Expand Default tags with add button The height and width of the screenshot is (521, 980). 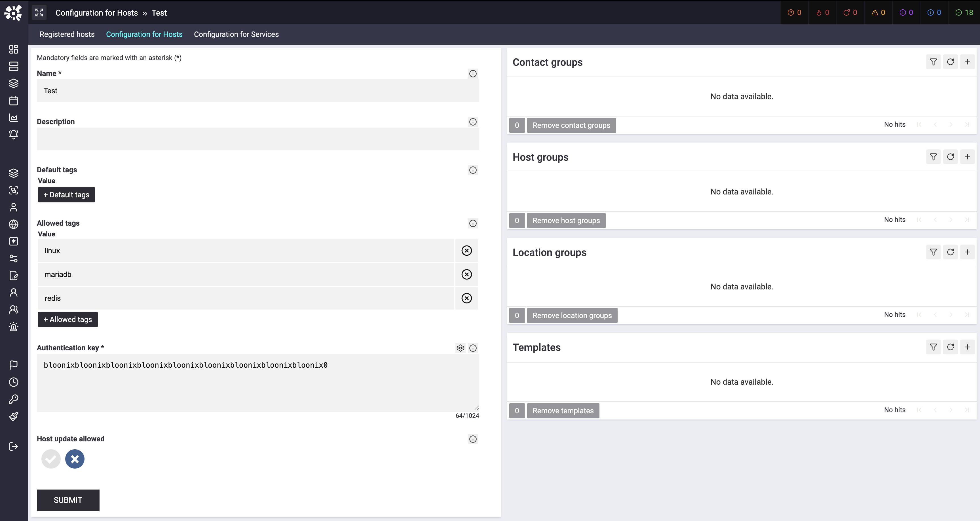tap(66, 195)
